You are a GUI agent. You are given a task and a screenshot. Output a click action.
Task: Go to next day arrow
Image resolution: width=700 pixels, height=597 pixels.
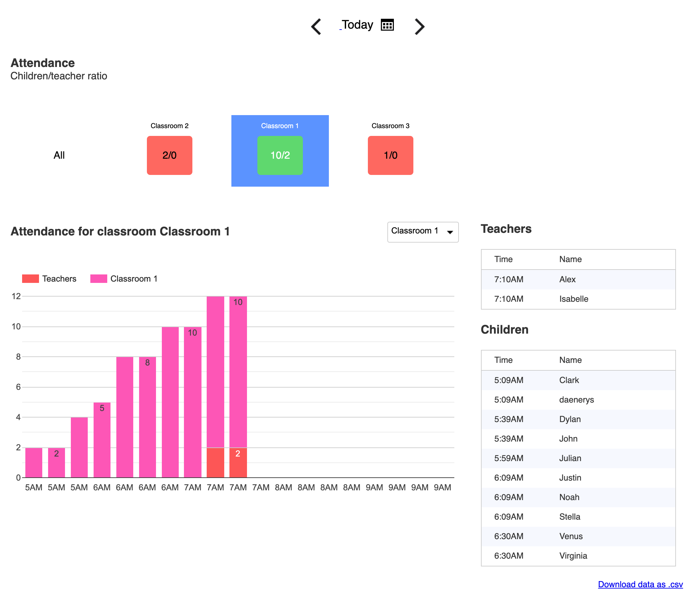[419, 26]
